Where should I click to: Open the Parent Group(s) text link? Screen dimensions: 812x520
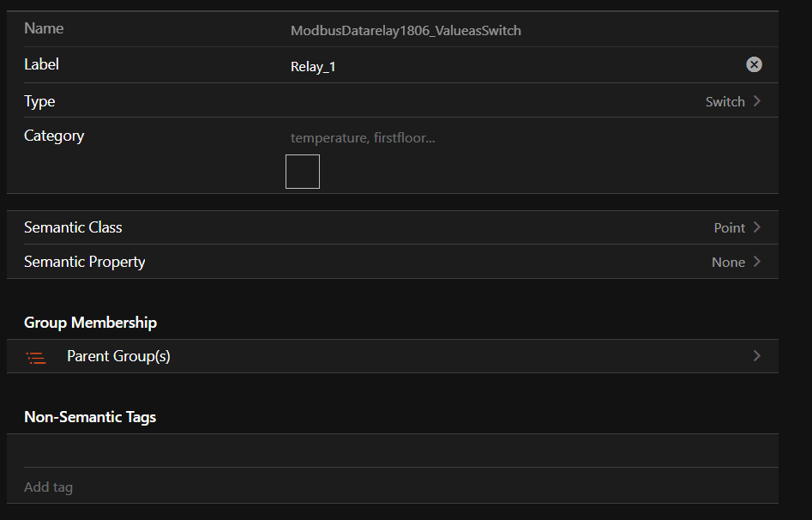pyautogui.click(x=118, y=356)
